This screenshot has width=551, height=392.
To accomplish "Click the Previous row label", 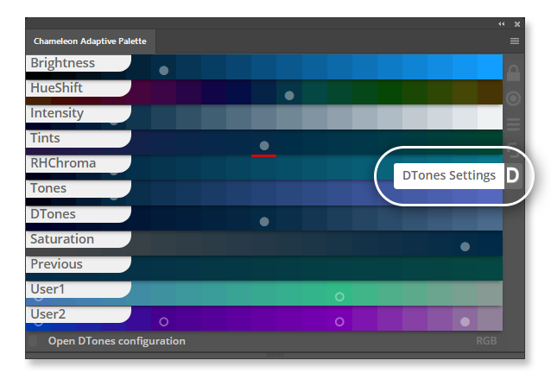I will [x=79, y=264].
